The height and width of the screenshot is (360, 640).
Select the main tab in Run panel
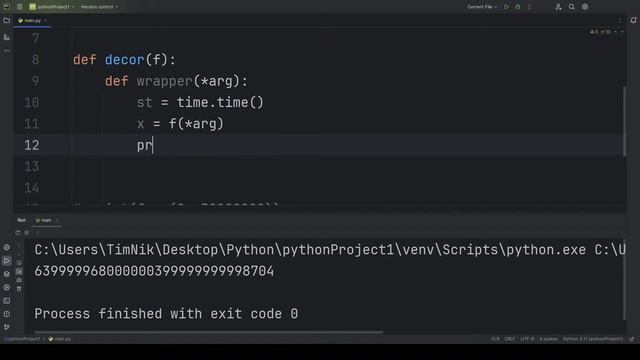click(x=44, y=220)
